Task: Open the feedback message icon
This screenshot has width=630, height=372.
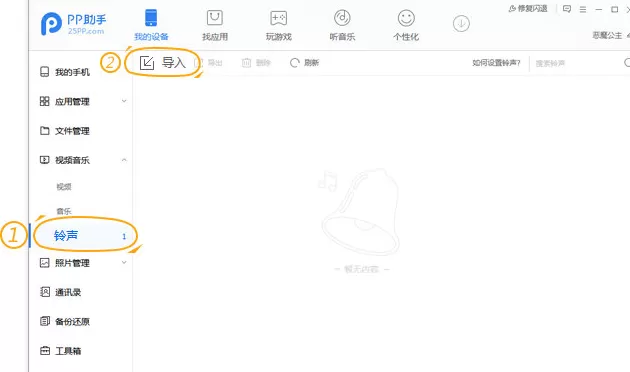Action: (x=567, y=9)
